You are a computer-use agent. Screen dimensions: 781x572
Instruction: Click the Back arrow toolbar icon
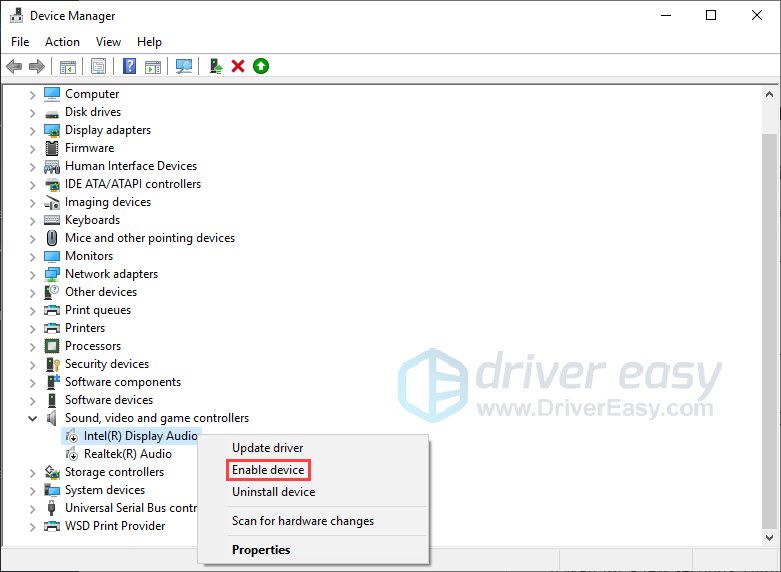pyautogui.click(x=14, y=66)
